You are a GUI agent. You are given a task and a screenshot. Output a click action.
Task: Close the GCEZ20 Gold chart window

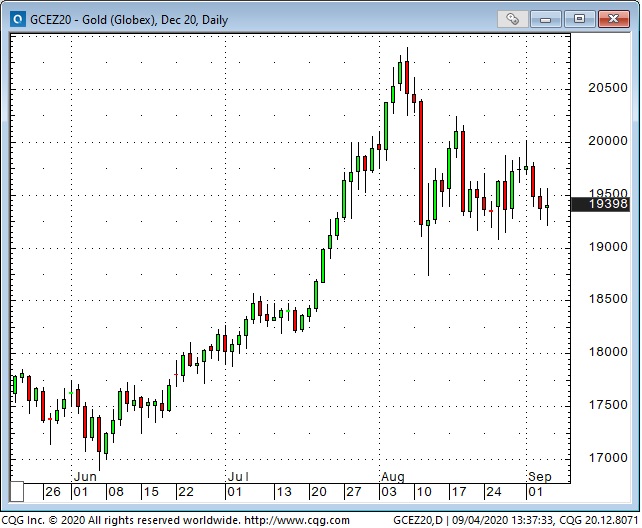pos(613,19)
